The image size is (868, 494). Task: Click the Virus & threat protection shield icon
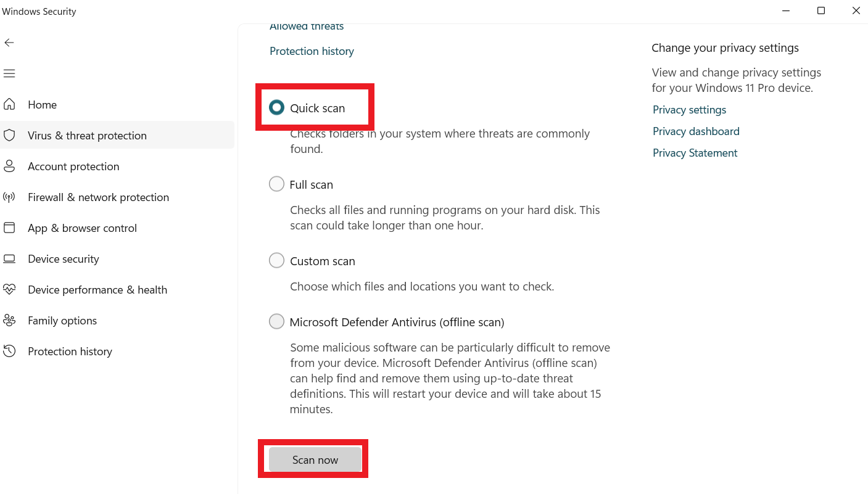coord(9,135)
